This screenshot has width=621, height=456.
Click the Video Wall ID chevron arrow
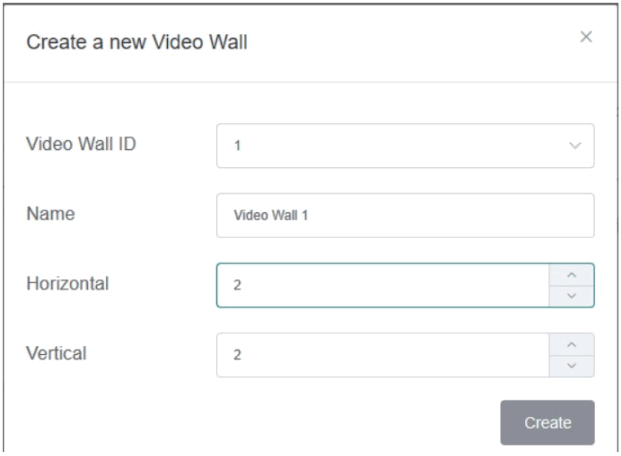point(575,146)
